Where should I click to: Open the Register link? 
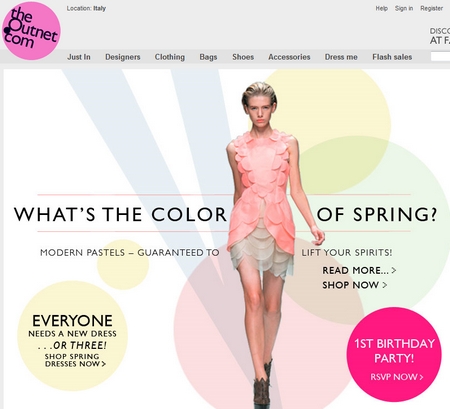432,8
